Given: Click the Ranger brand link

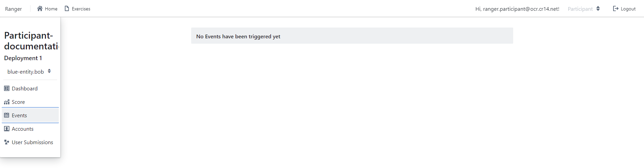Looking at the screenshot, I should click(13, 9).
